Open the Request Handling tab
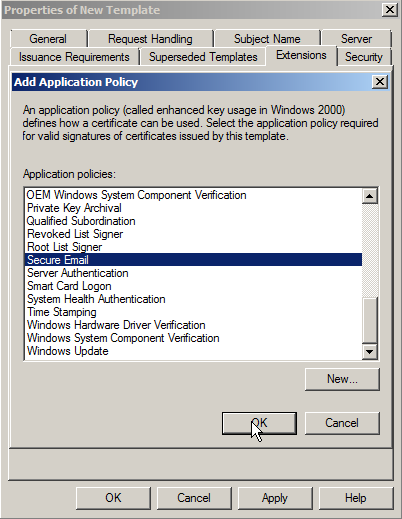402x519 pixels. 150,39
